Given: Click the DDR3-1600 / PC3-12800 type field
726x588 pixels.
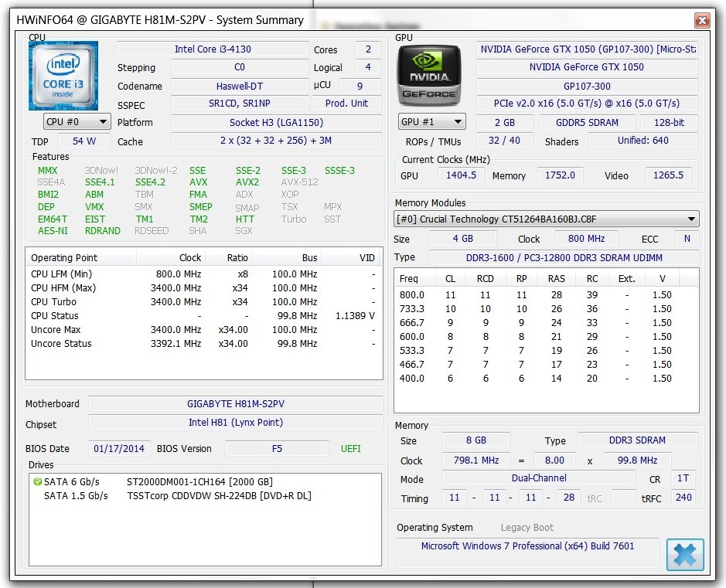Looking at the screenshot, I should (564, 257).
